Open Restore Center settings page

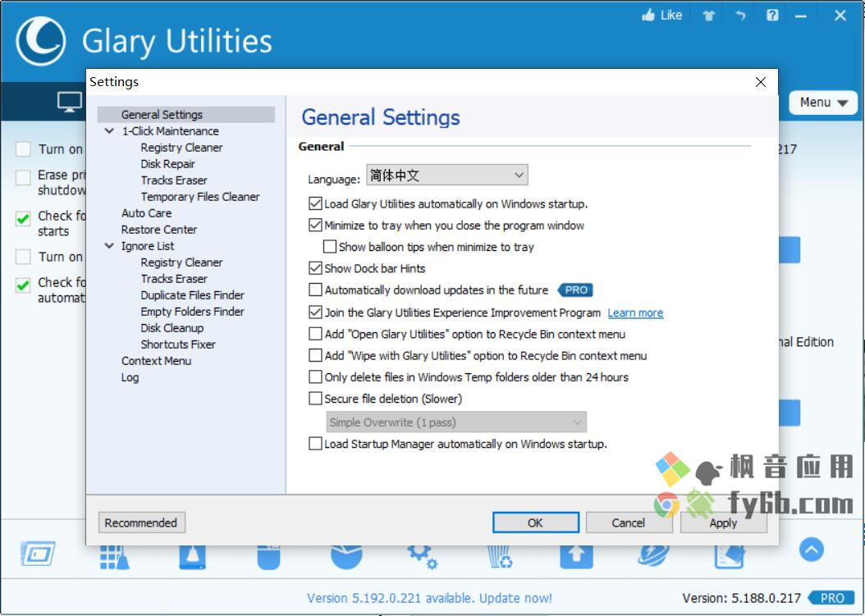159,230
